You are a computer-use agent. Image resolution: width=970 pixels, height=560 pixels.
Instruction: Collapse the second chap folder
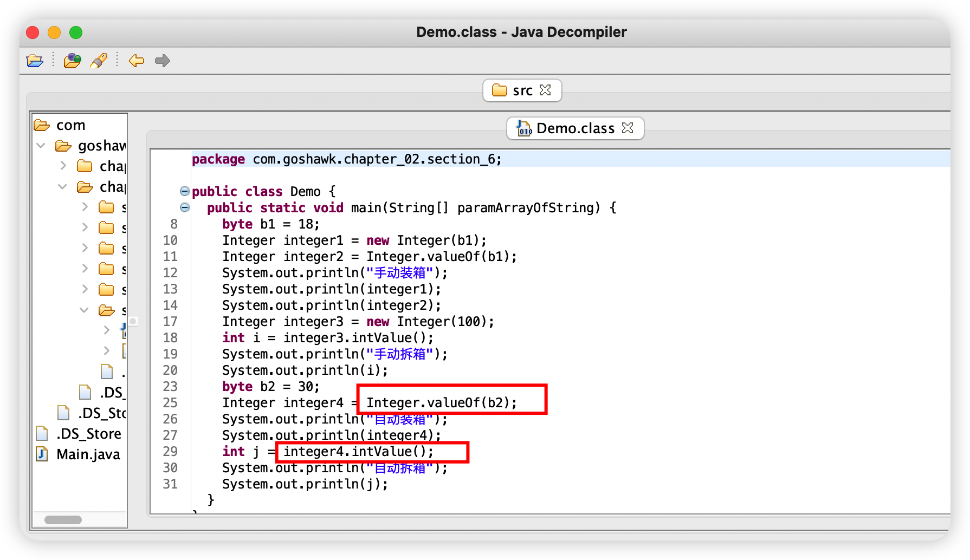[x=63, y=187]
